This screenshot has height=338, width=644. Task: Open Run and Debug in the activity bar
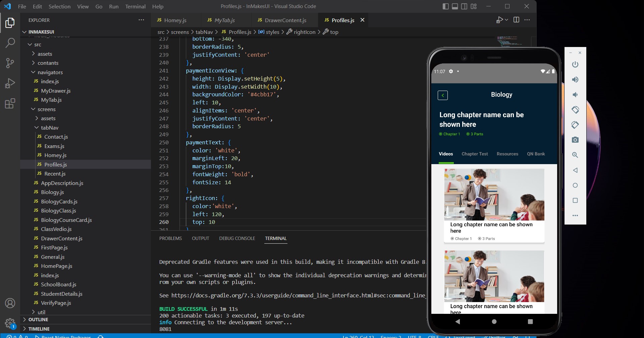coord(10,83)
